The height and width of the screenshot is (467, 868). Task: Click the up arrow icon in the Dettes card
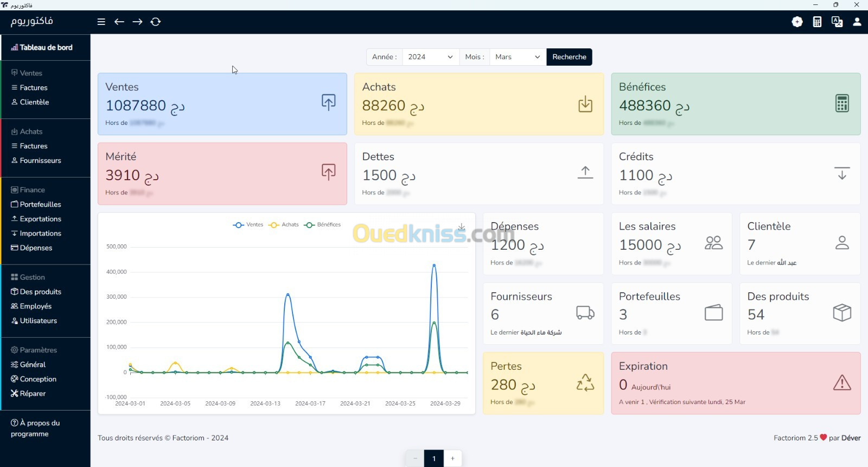(585, 173)
